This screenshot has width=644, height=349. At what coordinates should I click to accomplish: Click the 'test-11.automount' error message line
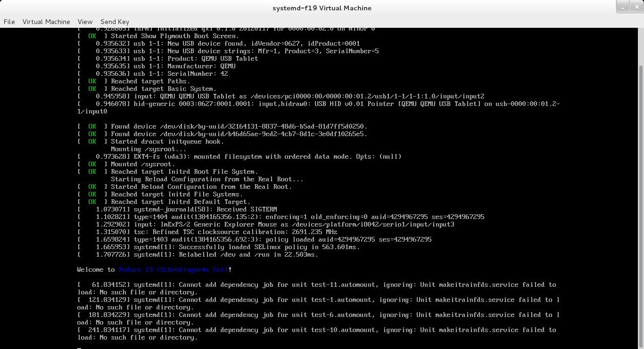click(x=316, y=284)
